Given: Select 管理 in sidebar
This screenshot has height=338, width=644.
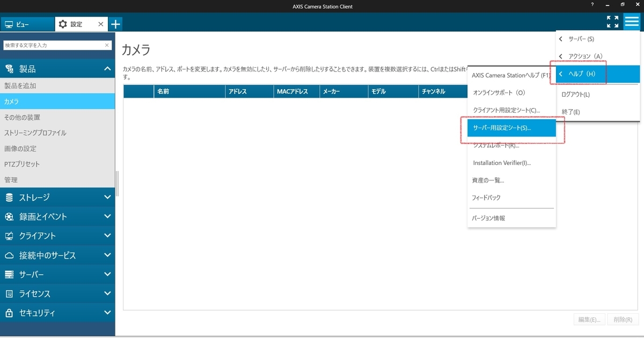Looking at the screenshot, I should tap(57, 179).
